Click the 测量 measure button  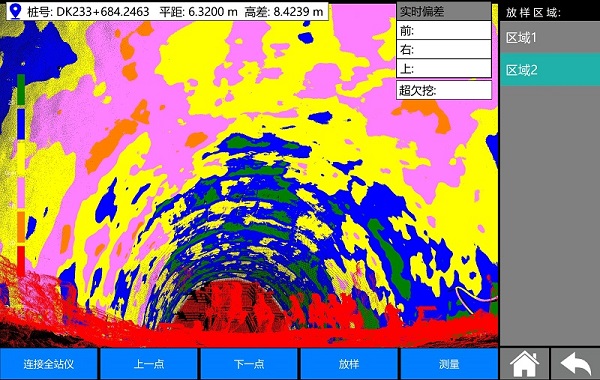[x=449, y=364]
